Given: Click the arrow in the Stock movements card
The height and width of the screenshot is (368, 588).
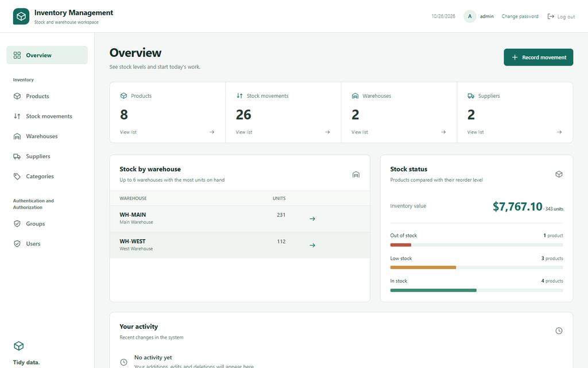Looking at the screenshot, I should [x=327, y=132].
